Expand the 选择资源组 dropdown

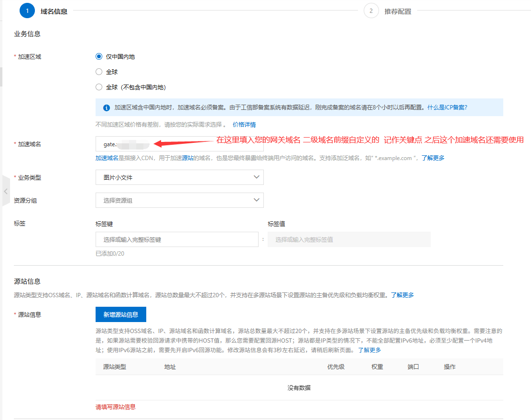tap(179, 200)
